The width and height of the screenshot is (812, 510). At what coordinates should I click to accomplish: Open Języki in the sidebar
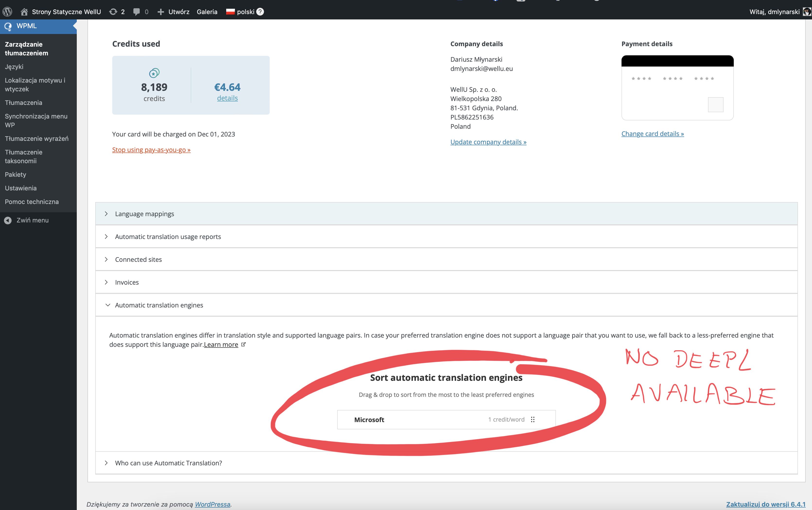(14, 67)
